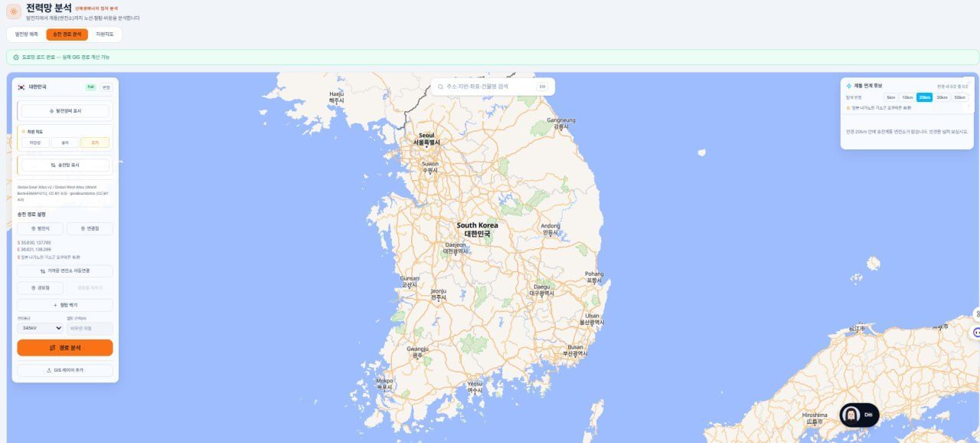This screenshot has height=443, width=980.
Task: Set search radius to 30km
Action: click(942, 97)
